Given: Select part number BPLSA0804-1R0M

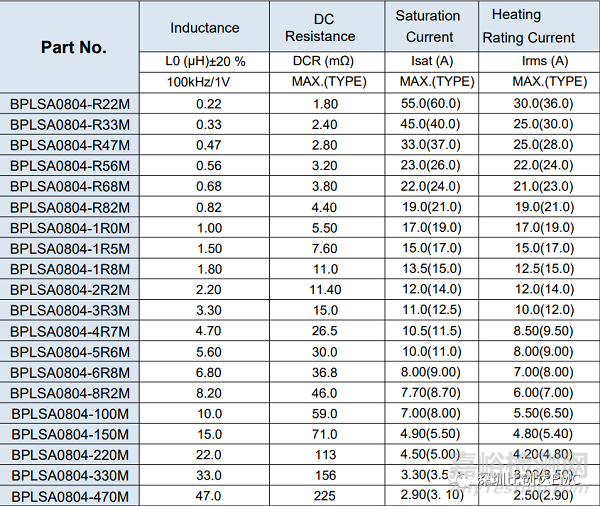Looking at the screenshot, I should (x=71, y=228).
